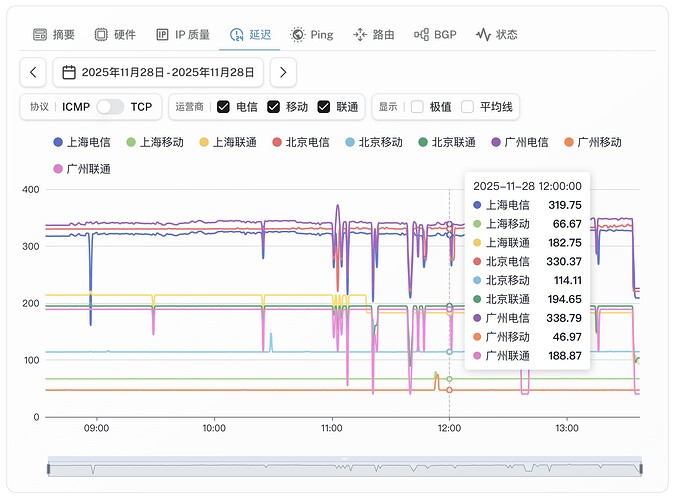This screenshot has width=675, height=500.
Task: Click the 上海移动 marker on 12:00 line
Action: coord(449,379)
